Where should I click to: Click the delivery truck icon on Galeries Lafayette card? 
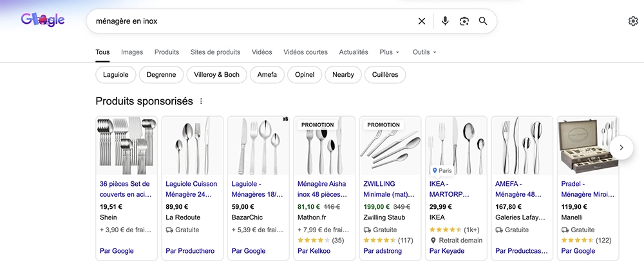(x=499, y=230)
